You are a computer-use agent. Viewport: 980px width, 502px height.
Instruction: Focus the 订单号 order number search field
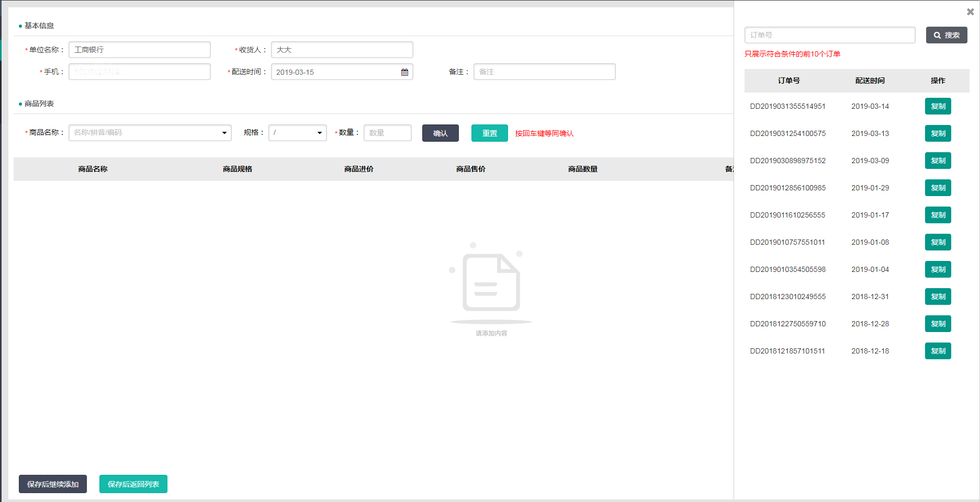pyautogui.click(x=829, y=35)
